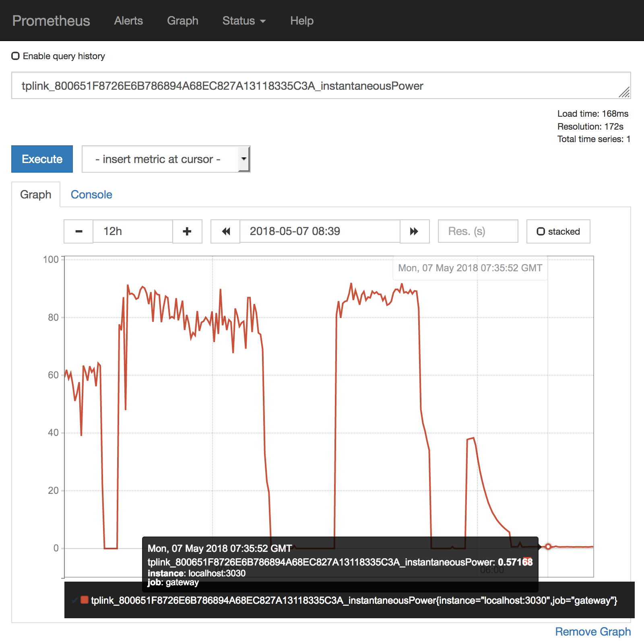Click the 12h range input field
The image size is (644, 644).
pyautogui.click(x=133, y=231)
